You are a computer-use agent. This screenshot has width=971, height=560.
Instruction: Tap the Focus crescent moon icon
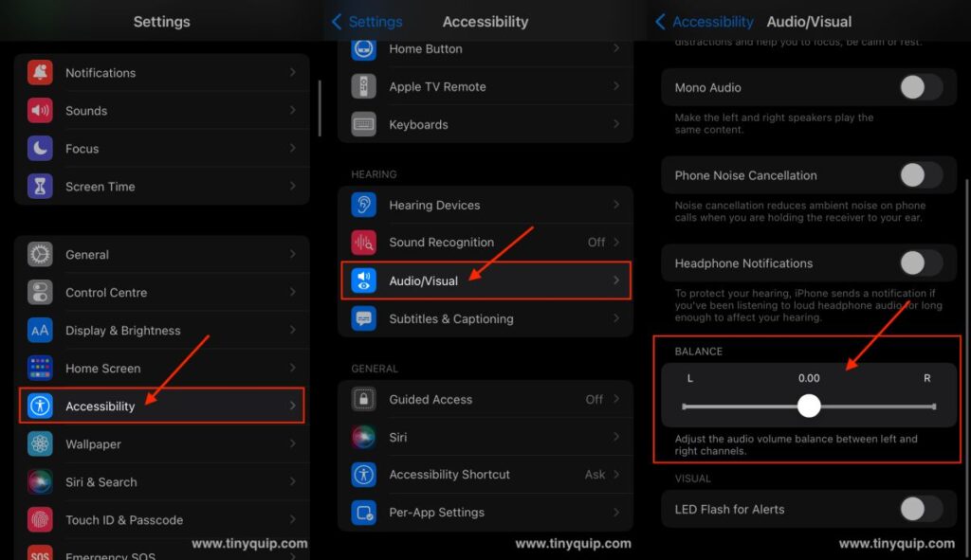pos(38,148)
